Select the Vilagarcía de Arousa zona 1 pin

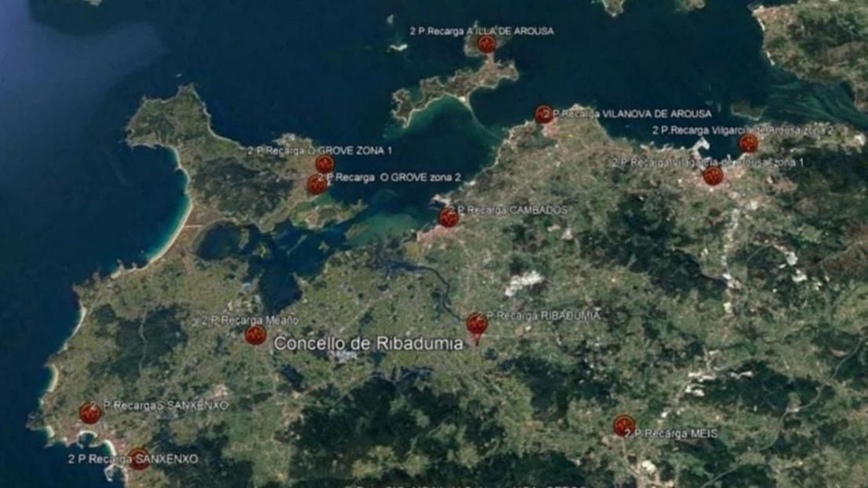pyautogui.click(x=712, y=175)
